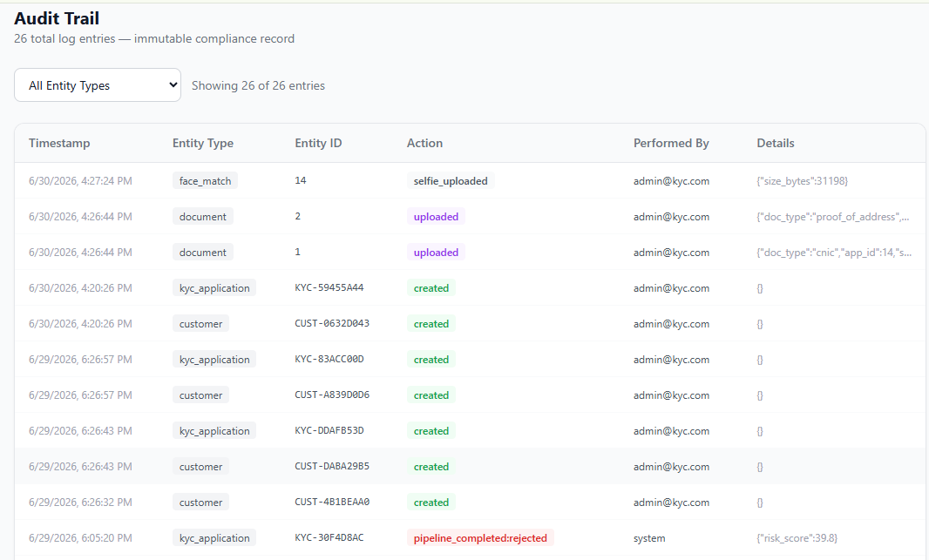Click the Showing 26 of 26 entries text
Viewport: 929px width, 560px height.
click(258, 85)
